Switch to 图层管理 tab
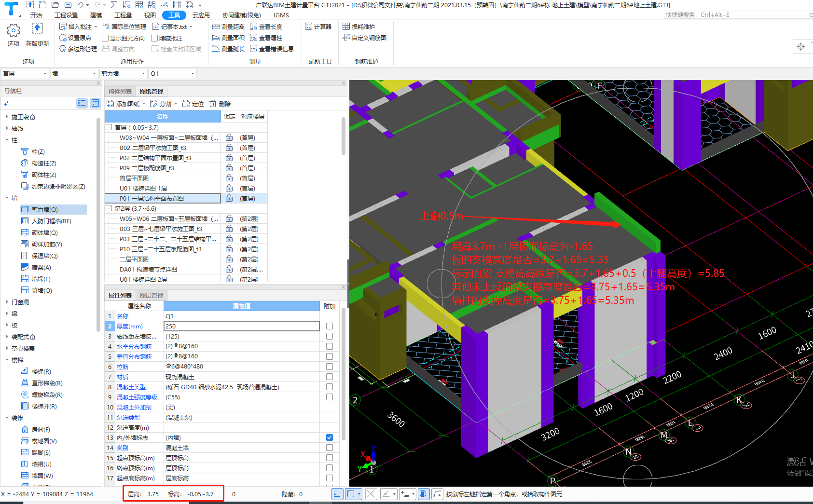The height and width of the screenshot is (504, 813). coord(152,295)
